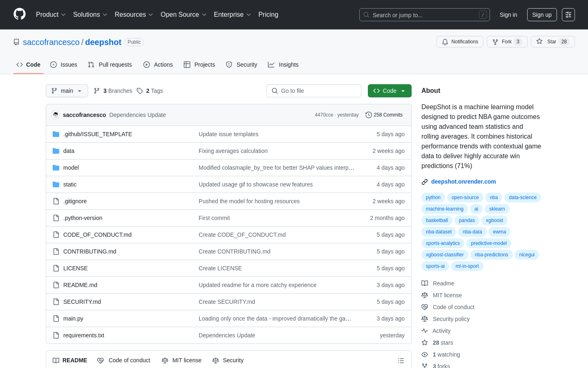The image size is (588, 368).
Task: Expand the Product menu
Action: click(51, 15)
